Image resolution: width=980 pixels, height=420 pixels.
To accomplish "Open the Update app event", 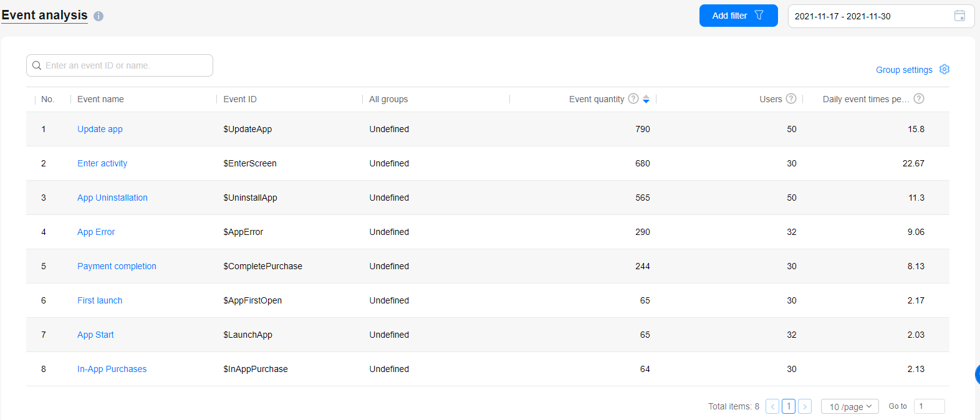I will 100,129.
